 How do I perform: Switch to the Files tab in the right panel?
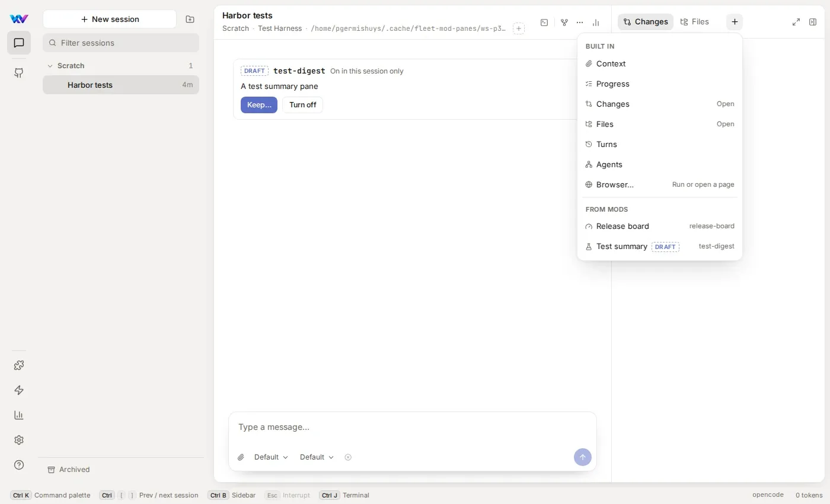tap(695, 22)
